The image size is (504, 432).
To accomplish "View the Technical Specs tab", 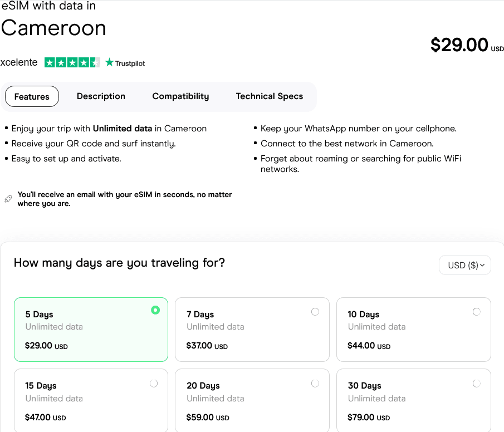I will pos(269,96).
